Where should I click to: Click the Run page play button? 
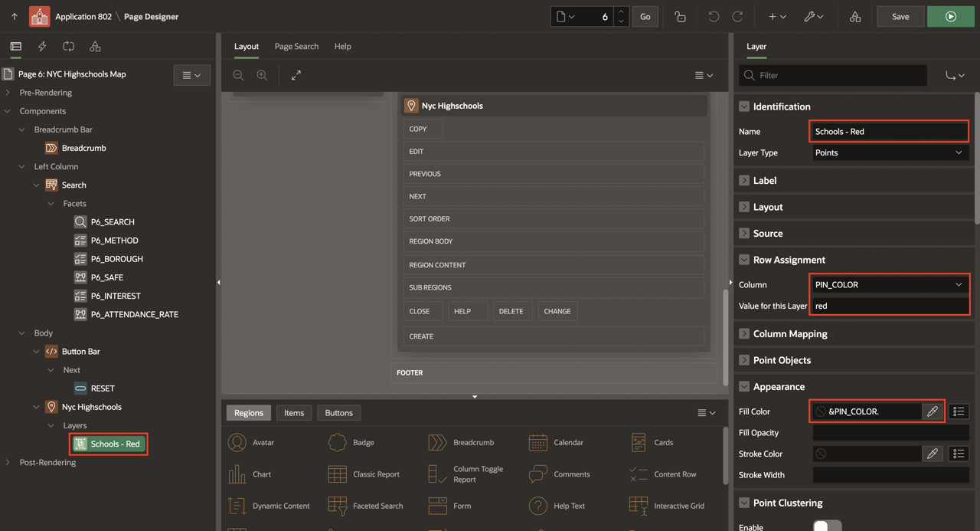(x=950, y=16)
